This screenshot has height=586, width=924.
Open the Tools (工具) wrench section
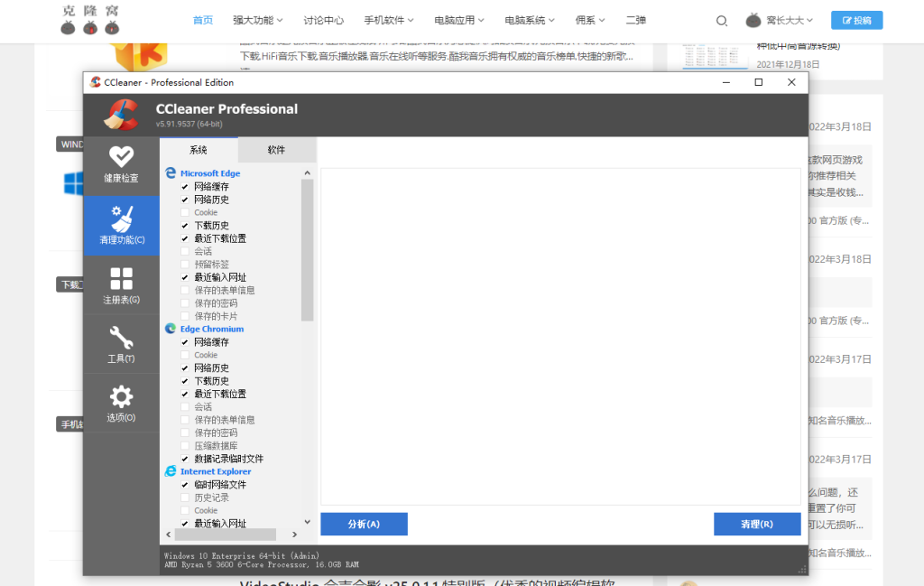121,344
